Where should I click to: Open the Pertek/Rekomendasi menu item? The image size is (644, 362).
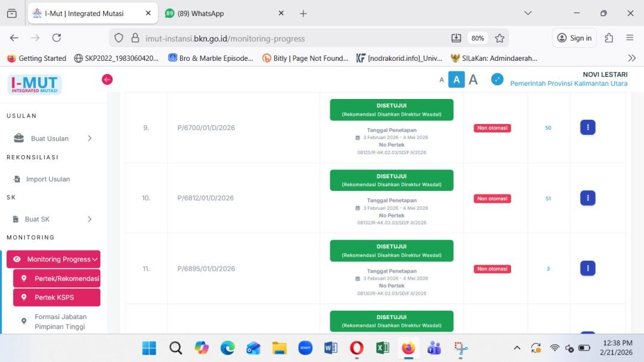[x=57, y=279]
